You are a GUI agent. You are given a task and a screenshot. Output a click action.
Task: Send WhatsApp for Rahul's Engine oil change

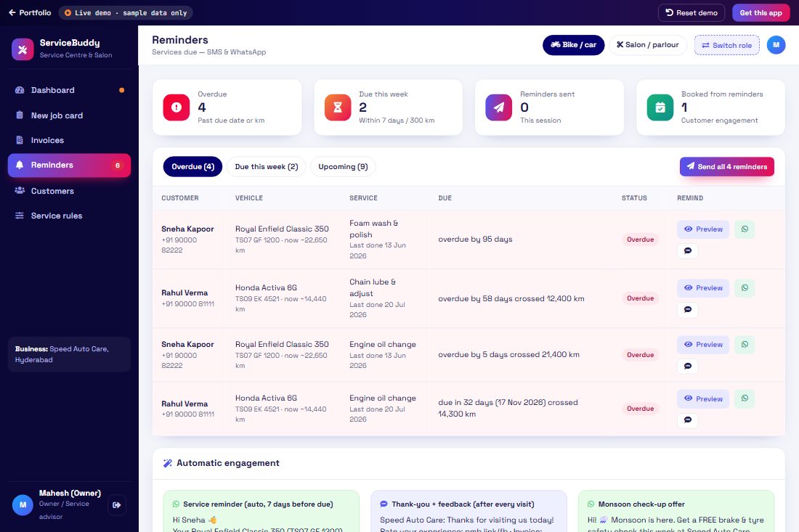pos(745,398)
